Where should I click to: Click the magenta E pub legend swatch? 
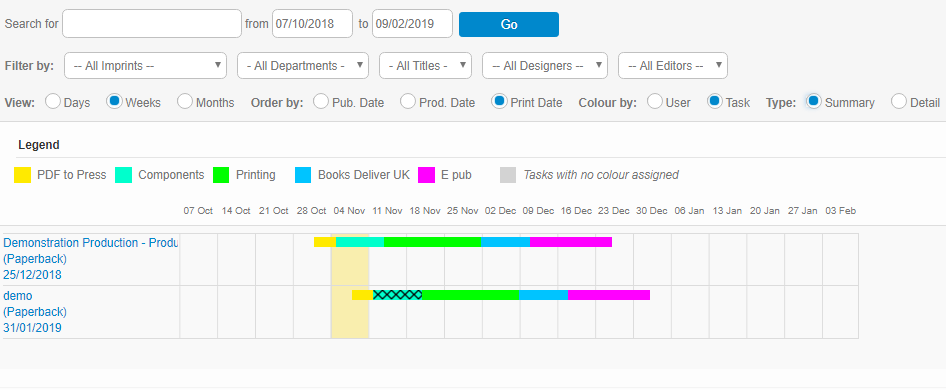pyautogui.click(x=427, y=175)
